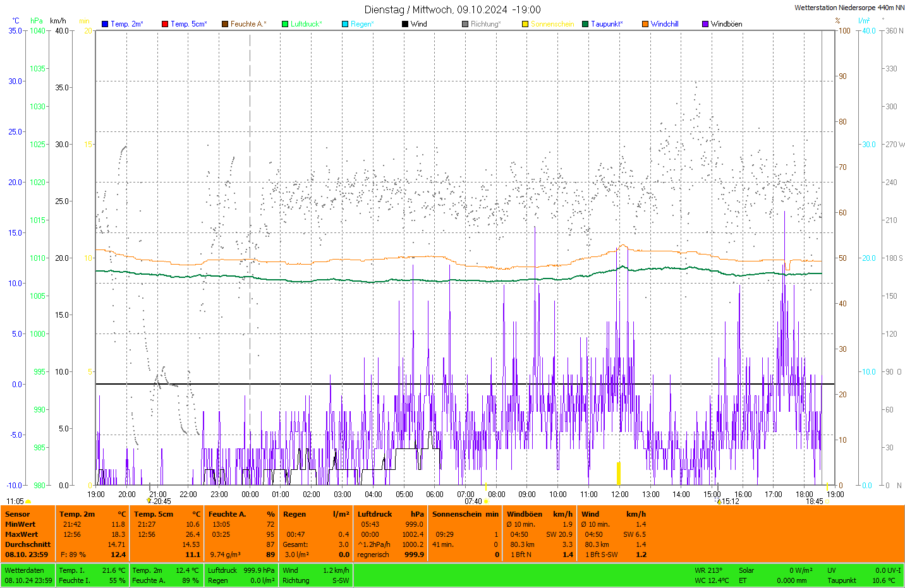905x588 pixels.
Task: Click the 15:12 marker below time axis
Action: (x=729, y=501)
